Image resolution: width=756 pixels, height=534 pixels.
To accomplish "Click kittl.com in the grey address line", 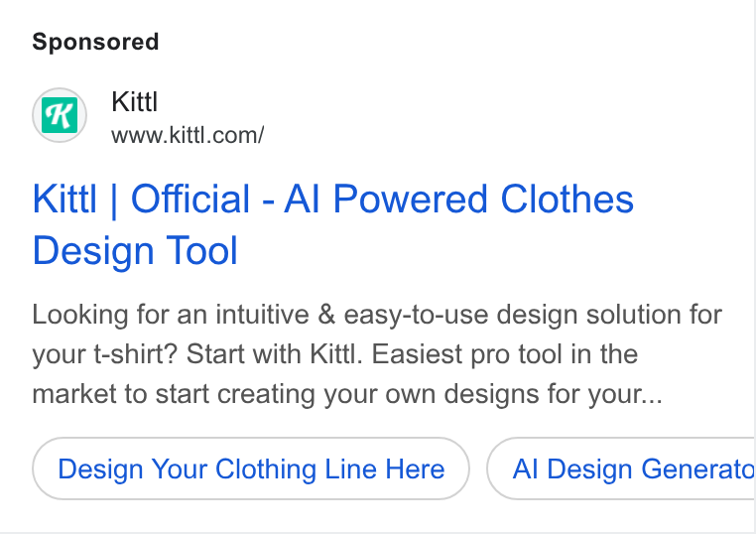I will (x=214, y=136).
